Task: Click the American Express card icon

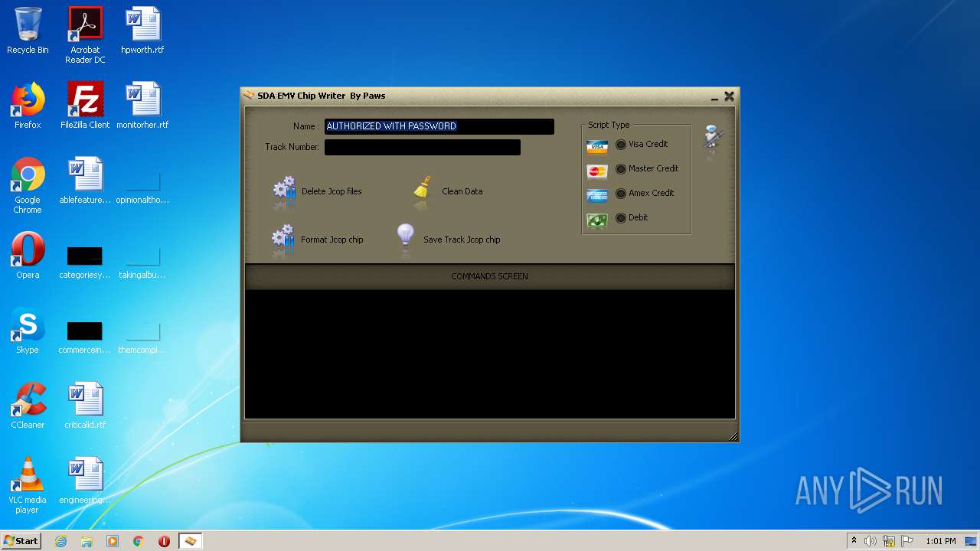Action: tap(597, 195)
